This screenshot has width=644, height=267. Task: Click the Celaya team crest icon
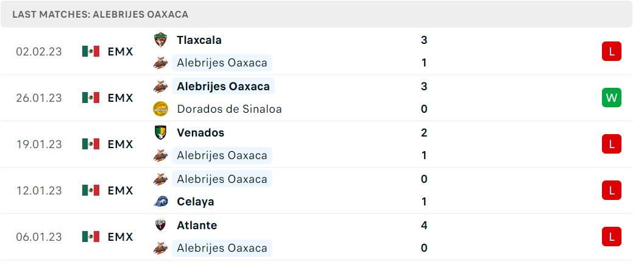[x=160, y=201]
